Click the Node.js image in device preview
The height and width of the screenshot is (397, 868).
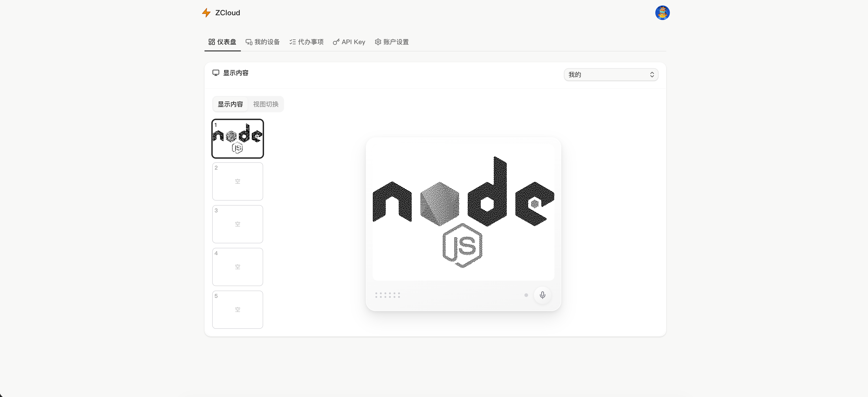tap(463, 212)
